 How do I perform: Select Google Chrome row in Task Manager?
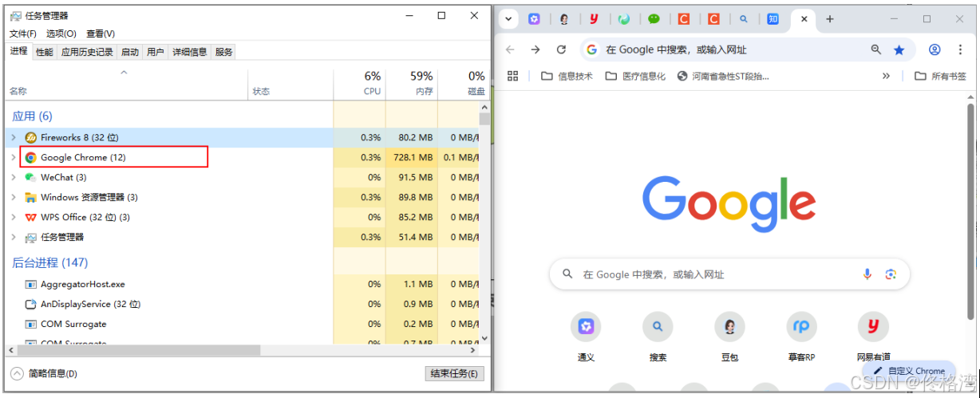243,157
